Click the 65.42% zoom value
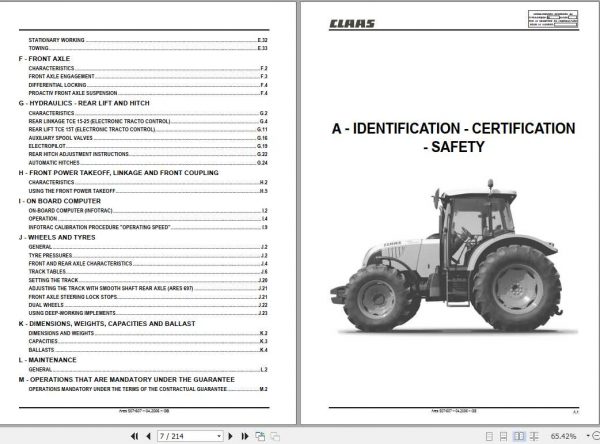 (563, 436)
